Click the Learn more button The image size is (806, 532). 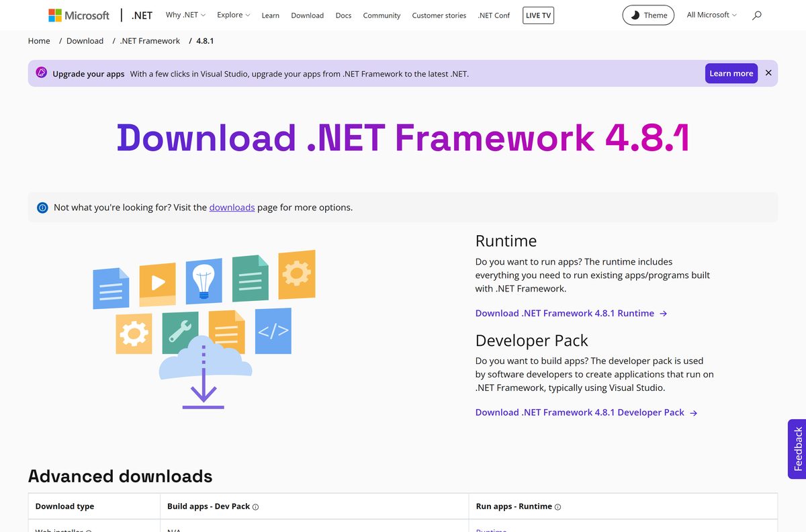tap(731, 73)
